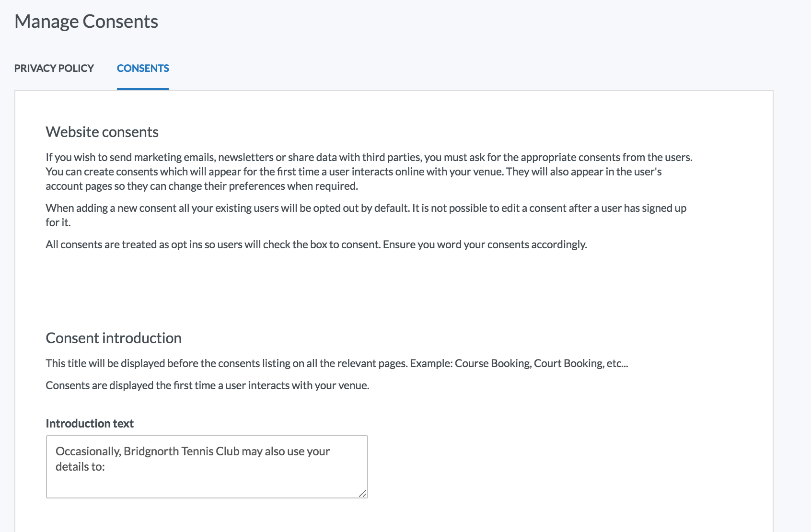The width and height of the screenshot is (811, 532).
Task: Click the Website consents heading
Action: pos(102,132)
